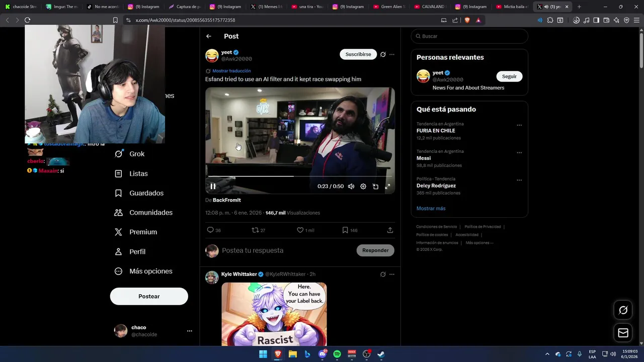Click the Buscar search field

469,36
